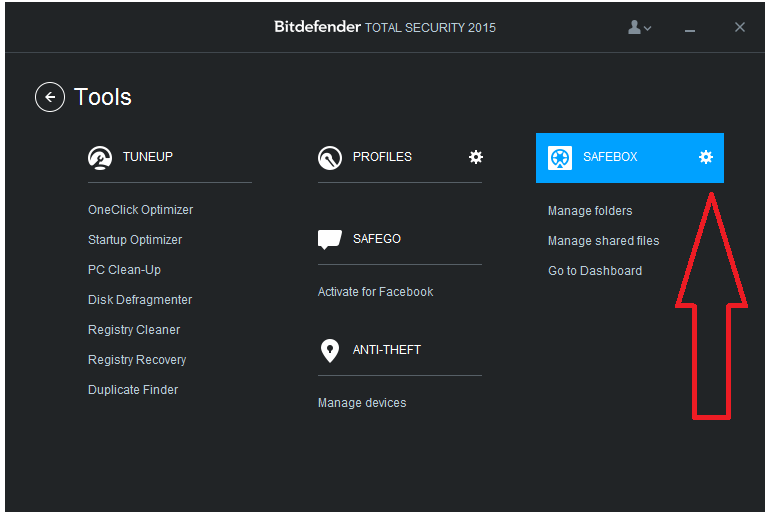The height and width of the screenshot is (516, 767).
Task: Launch OneClick Optimizer
Action: pos(140,210)
